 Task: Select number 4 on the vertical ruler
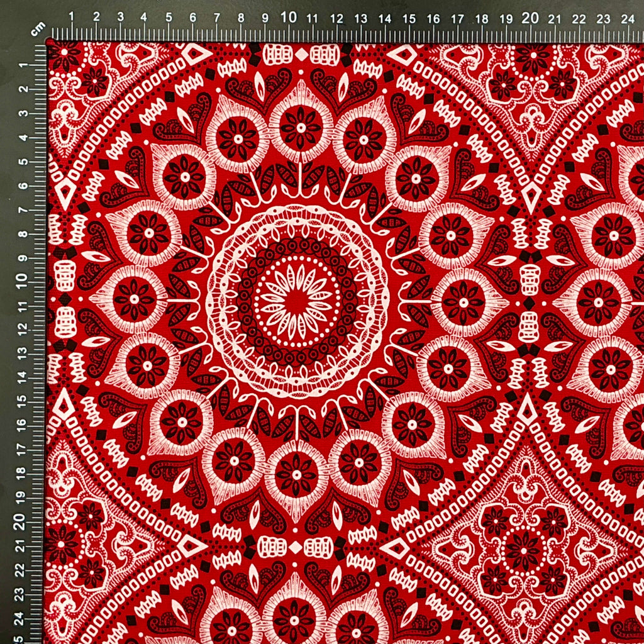(x=25, y=137)
